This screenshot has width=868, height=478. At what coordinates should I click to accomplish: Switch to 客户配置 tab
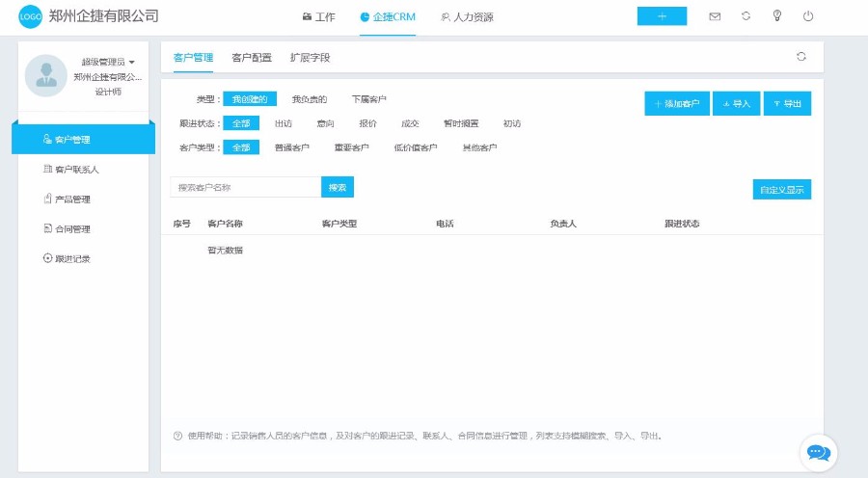pyautogui.click(x=252, y=58)
